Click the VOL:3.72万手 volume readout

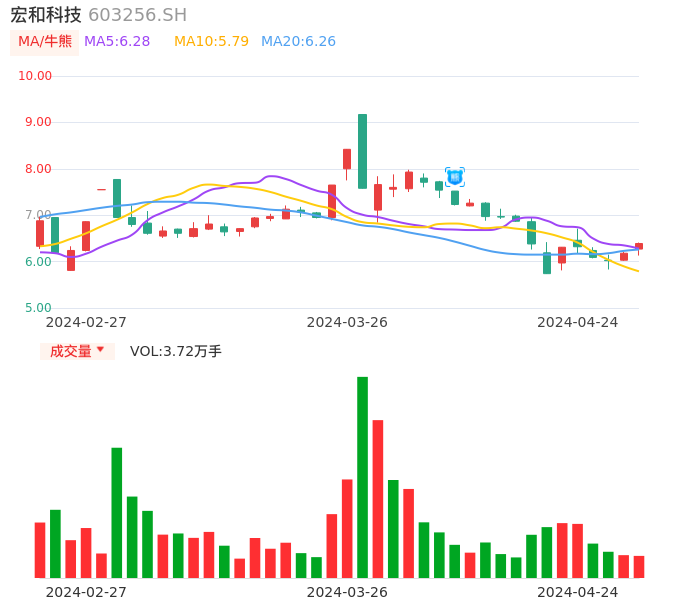point(176,351)
